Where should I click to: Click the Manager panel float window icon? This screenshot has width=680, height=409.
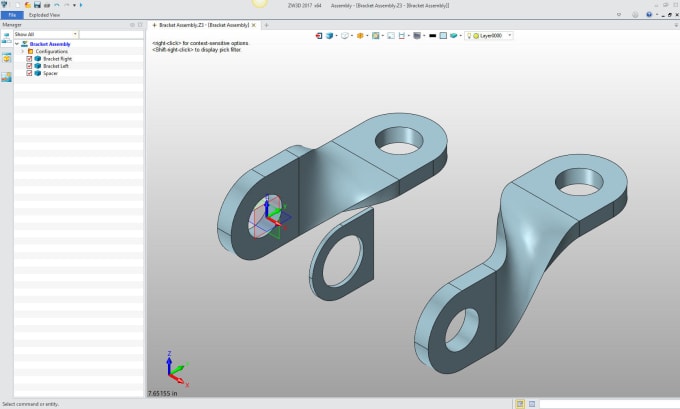[140, 25]
